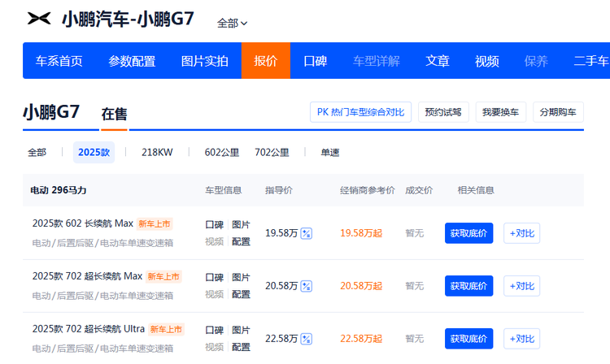Open price calculator for 19.58万 model
The height and width of the screenshot is (364, 610).
coord(307,233)
